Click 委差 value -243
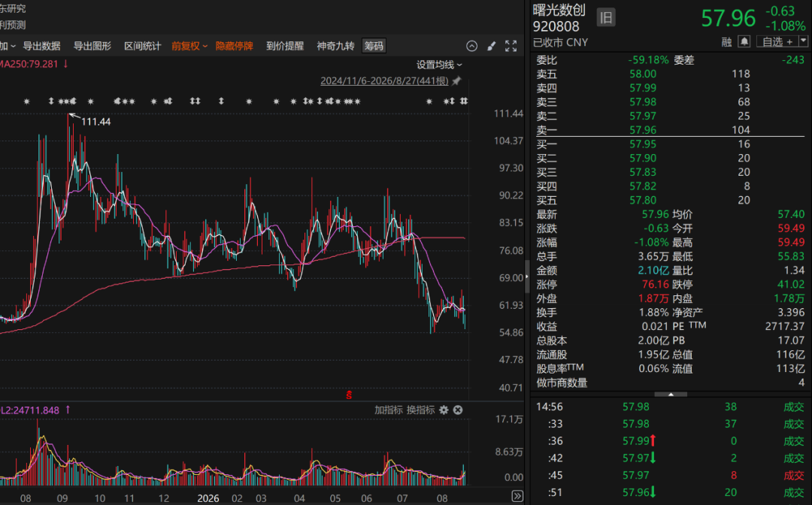The image size is (812, 505). tap(793, 60)
